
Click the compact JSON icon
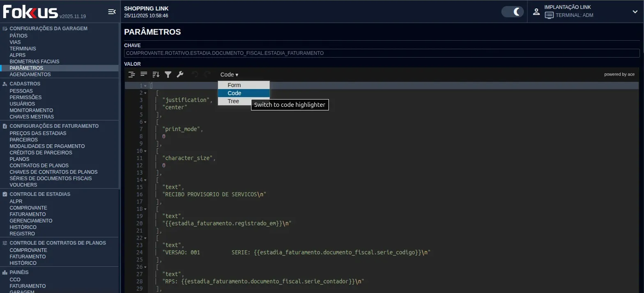[x=144, y=74]
